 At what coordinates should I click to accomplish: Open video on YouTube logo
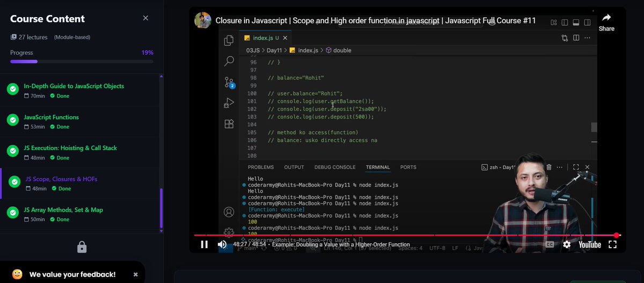[x=590, y=244]
